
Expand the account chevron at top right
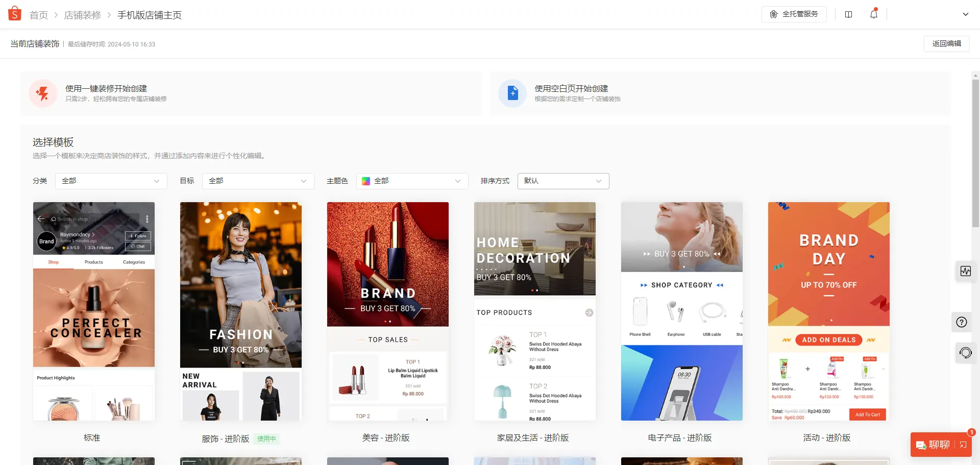point(966,14)
